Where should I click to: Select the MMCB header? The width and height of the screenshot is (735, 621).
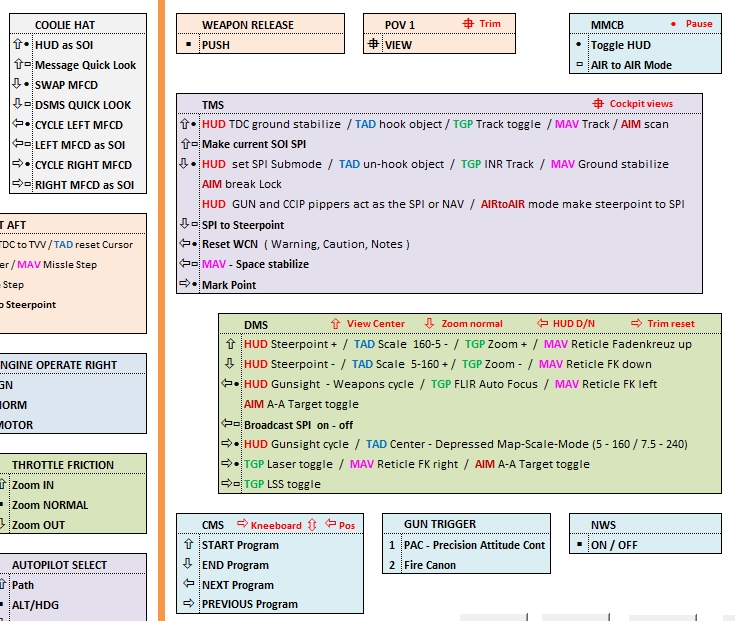[645, 24]
